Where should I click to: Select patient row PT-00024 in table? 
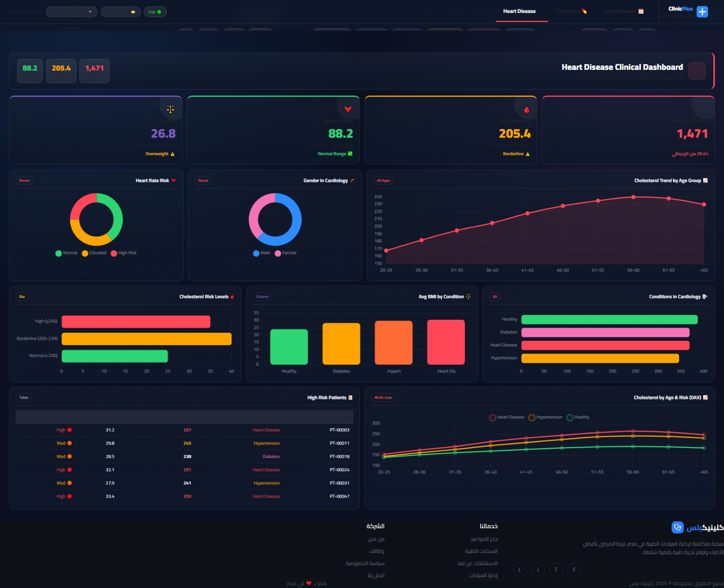(184, 470)
